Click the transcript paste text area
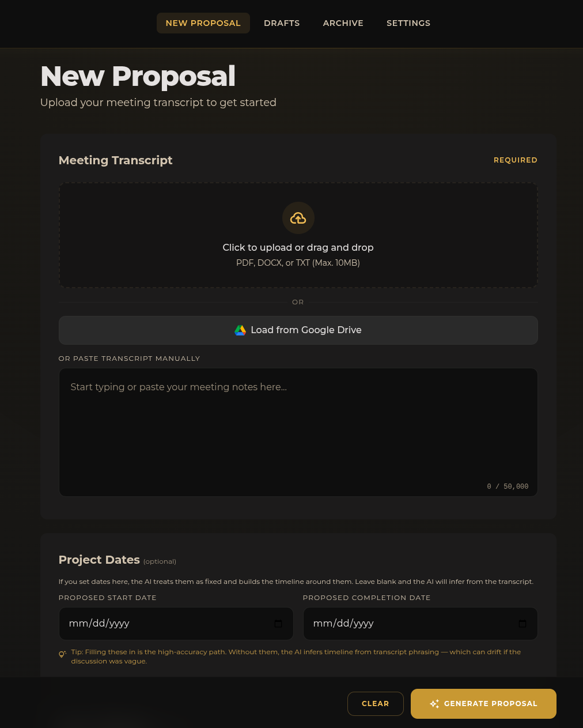Viewport: 583px width, 728px height. coord(298,432)
